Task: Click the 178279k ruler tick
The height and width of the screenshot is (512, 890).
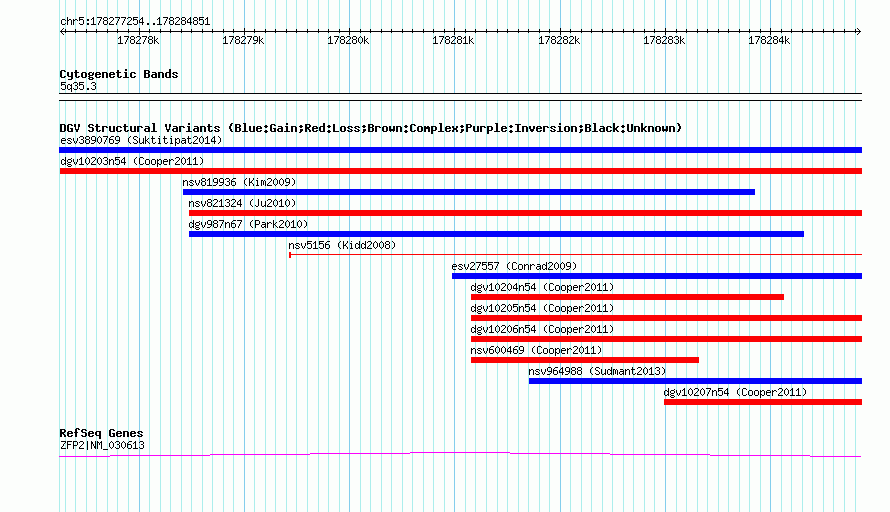Action: pyautogui.click(x=244, y=40)
